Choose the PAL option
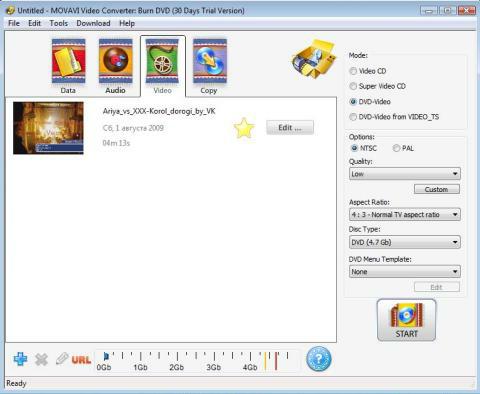 (x=403, y=148)
